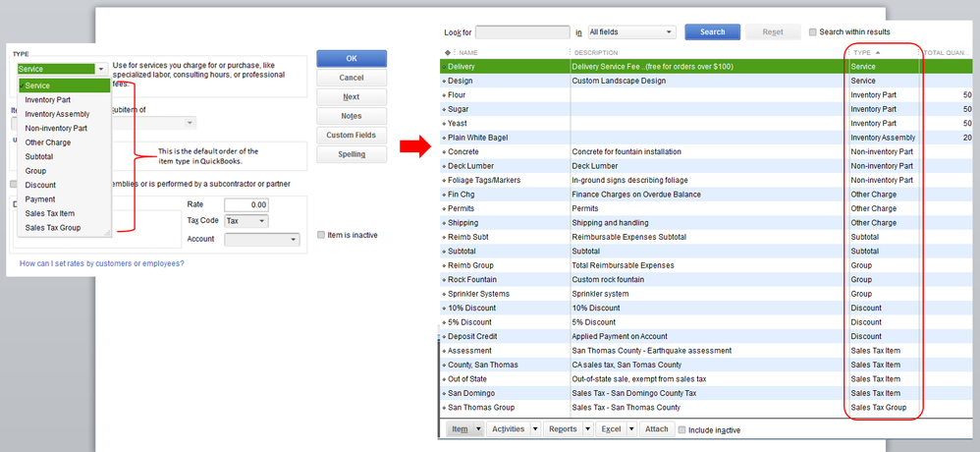Open the TYPE Service dropdown arrow
Screen dimensions: 980x452
[x=101, y=70]
